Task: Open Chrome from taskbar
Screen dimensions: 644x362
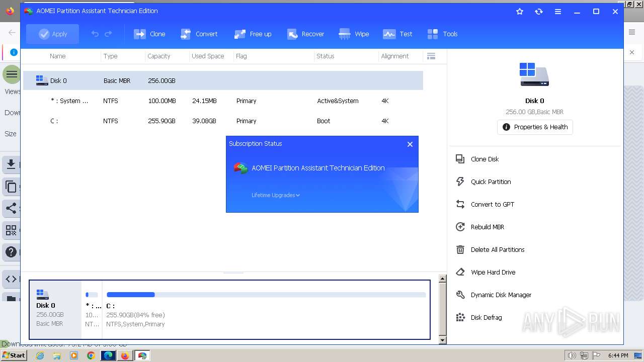Action: pyautogui.click(x=91, y=355)
